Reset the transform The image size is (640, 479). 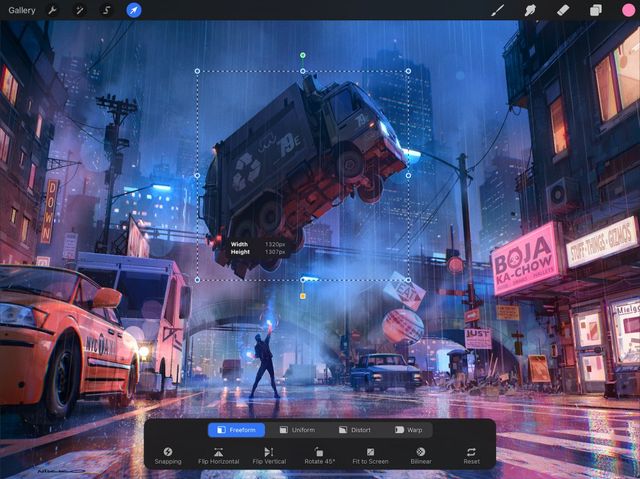pyautogui.click(x=471, y=456)
